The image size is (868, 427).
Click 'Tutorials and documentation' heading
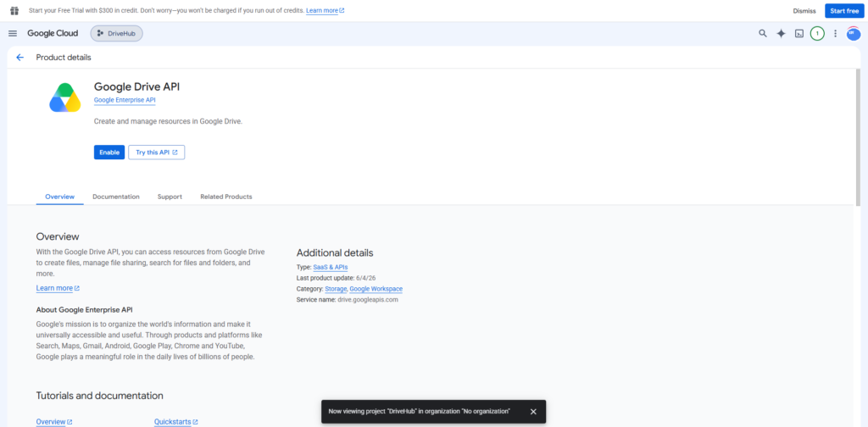coord(100,396)
